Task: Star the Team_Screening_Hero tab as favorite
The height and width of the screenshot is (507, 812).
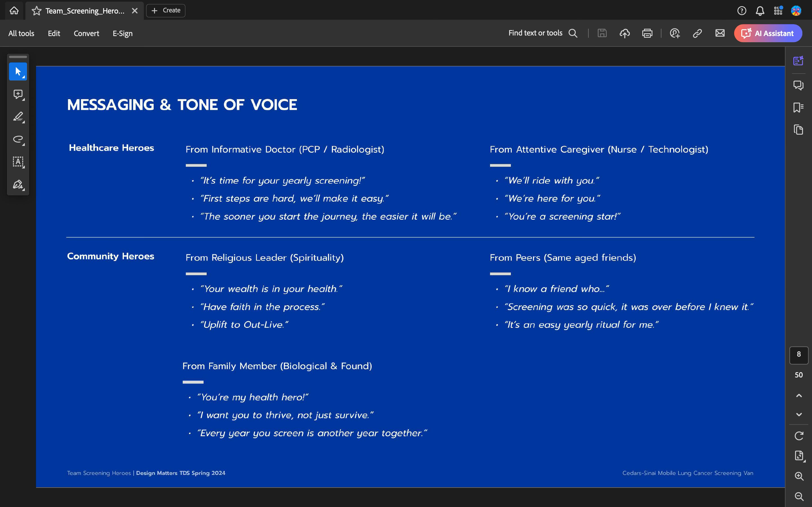Action: click(x=37, y=11)
